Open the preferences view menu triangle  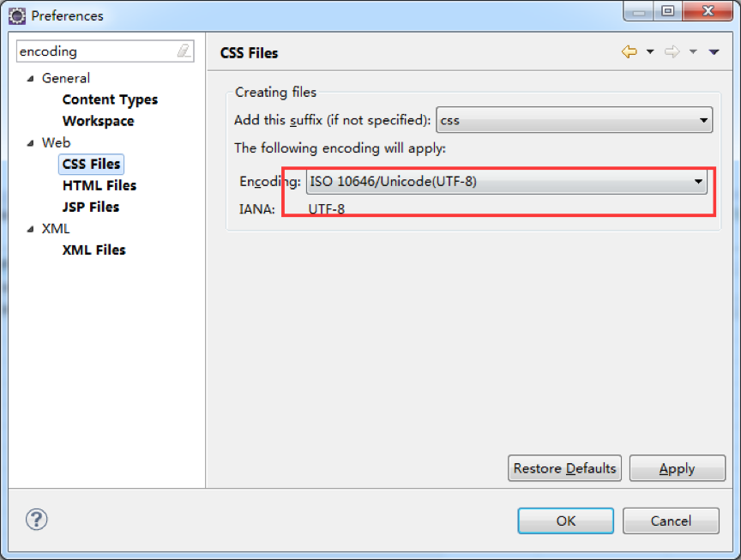point(714,52)
